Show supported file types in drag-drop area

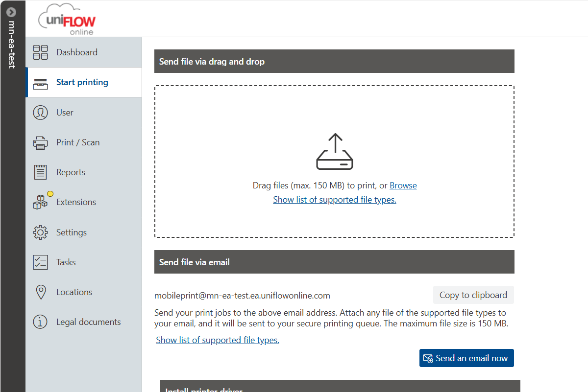click(335, 200)
